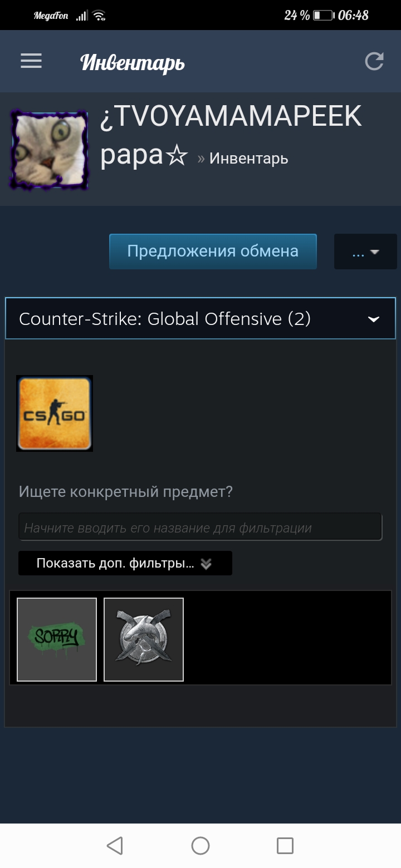
Task: Select the CS:GO game icon
Action: [55, 413]
